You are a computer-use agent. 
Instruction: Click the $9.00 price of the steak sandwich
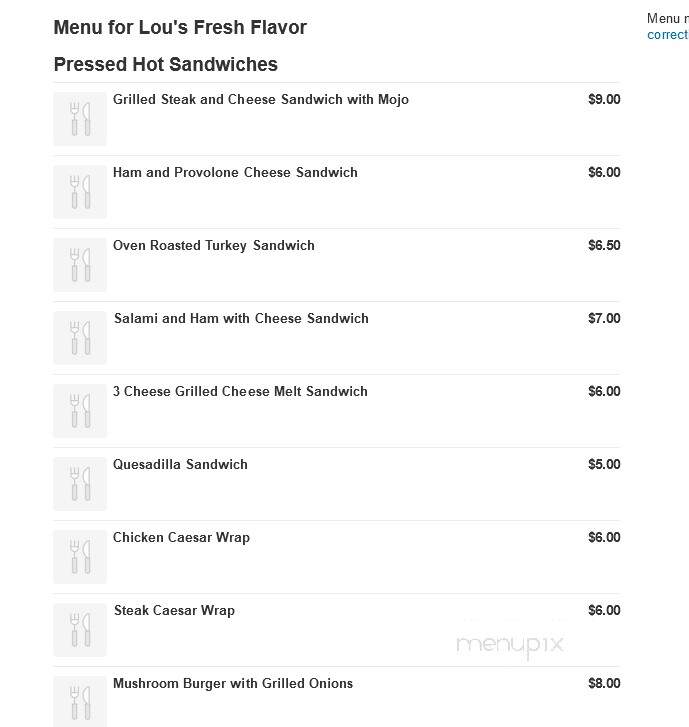pyautogui.click(x=604, y=99)
